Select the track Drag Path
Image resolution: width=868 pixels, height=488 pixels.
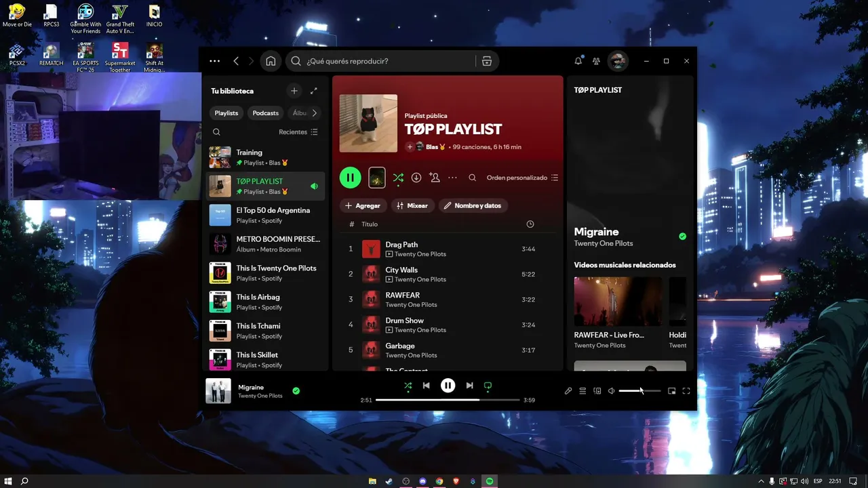pos(448,249)
